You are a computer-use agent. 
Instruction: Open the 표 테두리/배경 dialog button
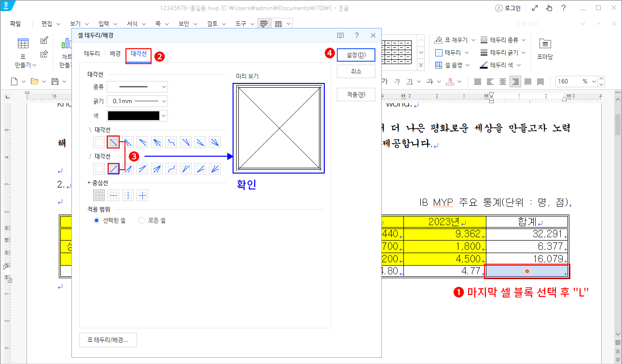coord(108,340)
